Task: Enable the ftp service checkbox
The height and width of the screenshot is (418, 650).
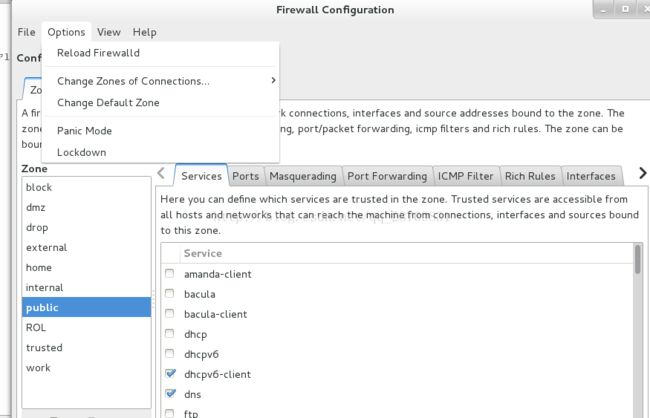Action: pos(170,413)
